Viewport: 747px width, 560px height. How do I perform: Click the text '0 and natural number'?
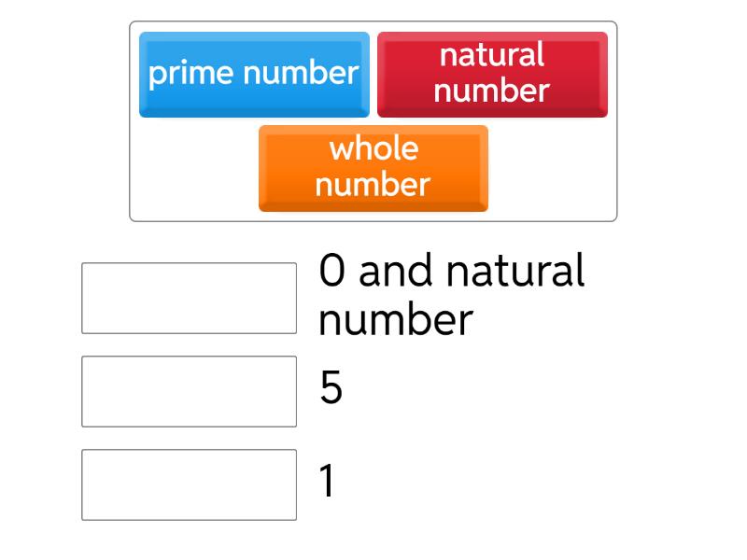click(452, 291)
